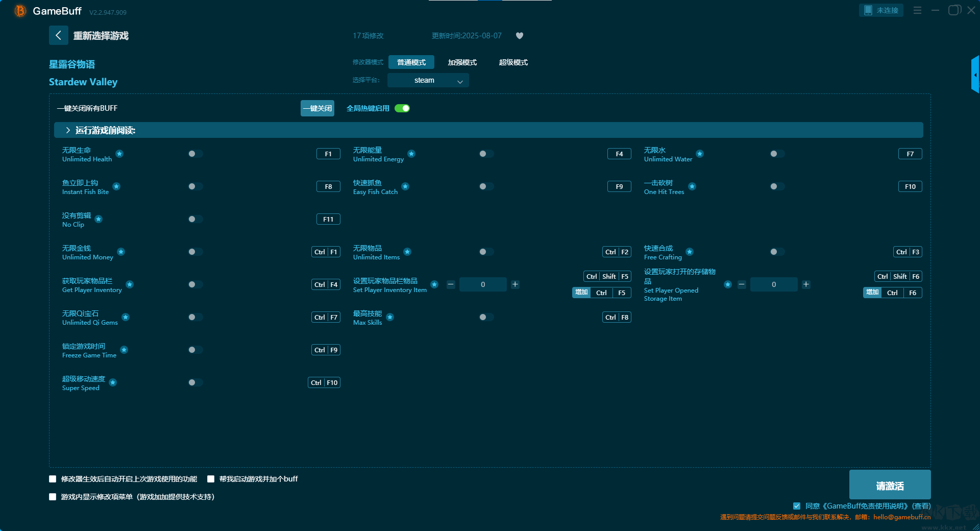The image size is (980, 531).
Task: Check the in-game trainer menu display checkbox
Action: [x=53, y=497]
